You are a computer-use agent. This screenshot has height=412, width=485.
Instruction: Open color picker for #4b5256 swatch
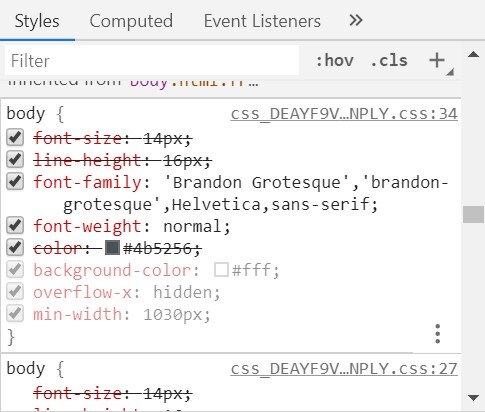click(x=112, y=248)
